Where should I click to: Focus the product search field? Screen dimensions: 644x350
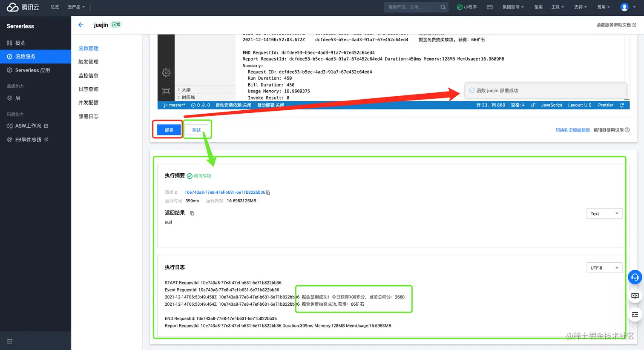(416, 7)
